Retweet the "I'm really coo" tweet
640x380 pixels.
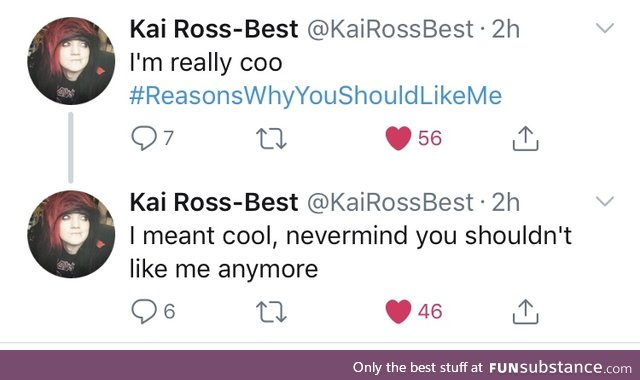click(x=271, y=139)
